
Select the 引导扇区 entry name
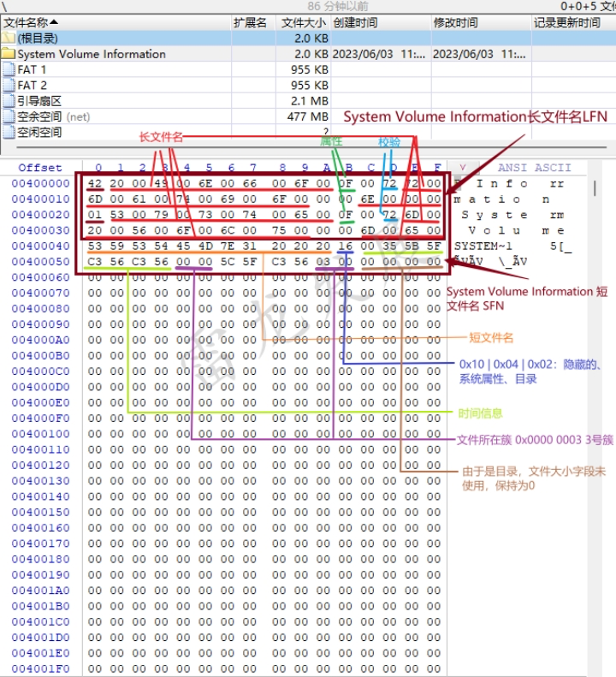point(39,101)
